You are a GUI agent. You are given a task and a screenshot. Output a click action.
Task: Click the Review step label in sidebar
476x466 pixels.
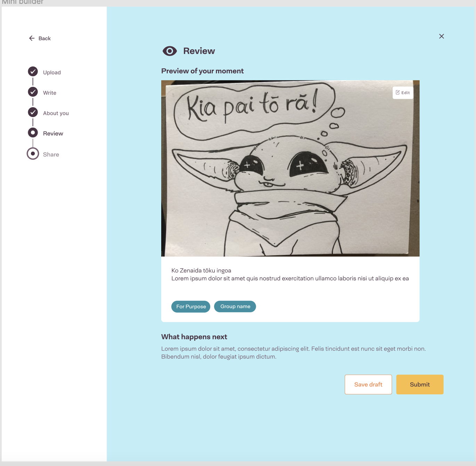click(x=53, y=134)
